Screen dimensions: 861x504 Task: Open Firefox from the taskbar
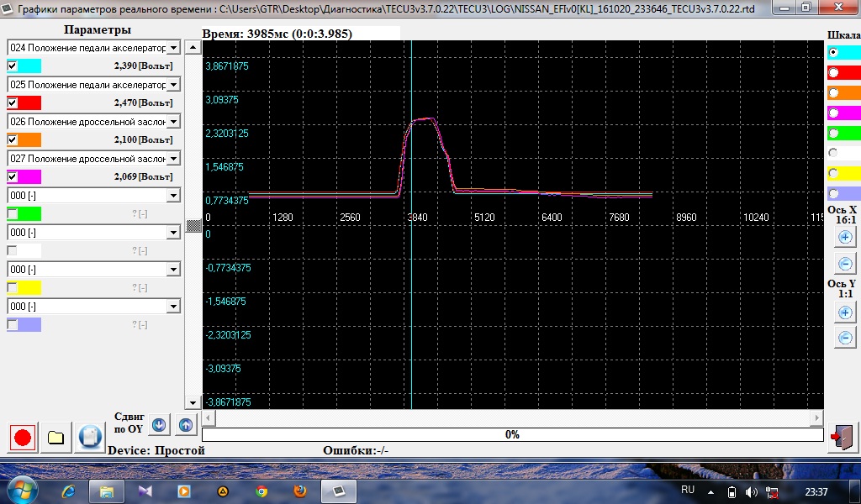click(300, 491)
